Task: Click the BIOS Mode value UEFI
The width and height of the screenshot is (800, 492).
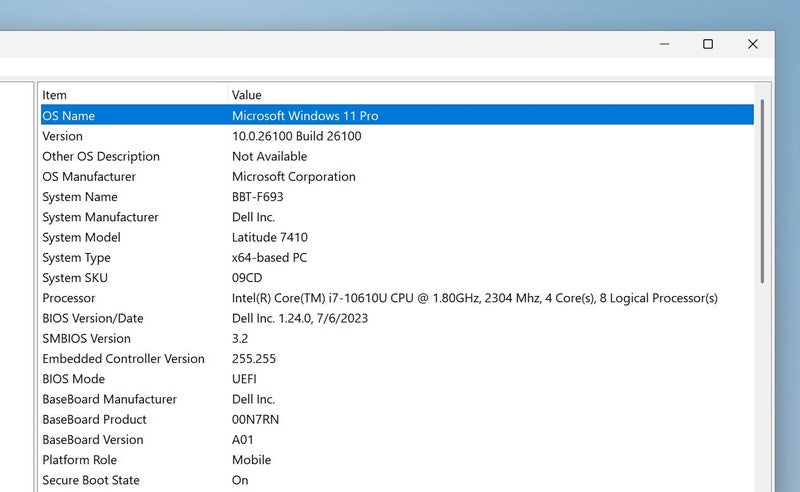Action: click(245, 379)
